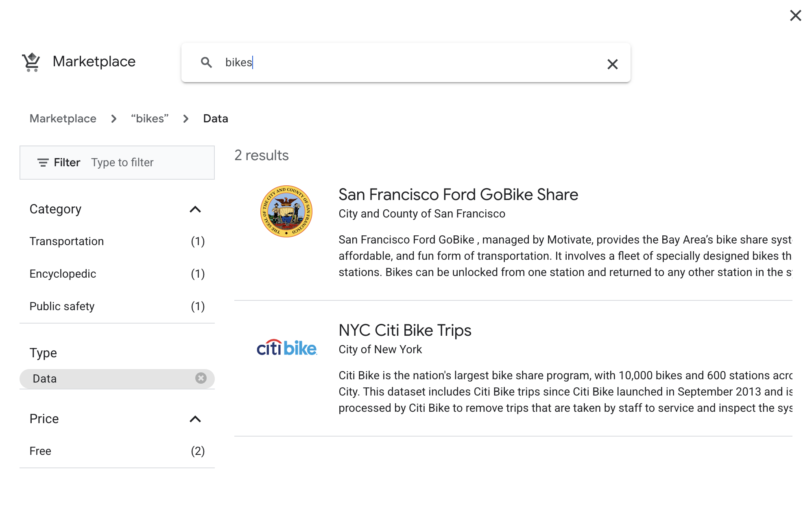Filter by Free price
Image resolution: width=812 pixels, height=526 pixels.
[x=117, y=451]
